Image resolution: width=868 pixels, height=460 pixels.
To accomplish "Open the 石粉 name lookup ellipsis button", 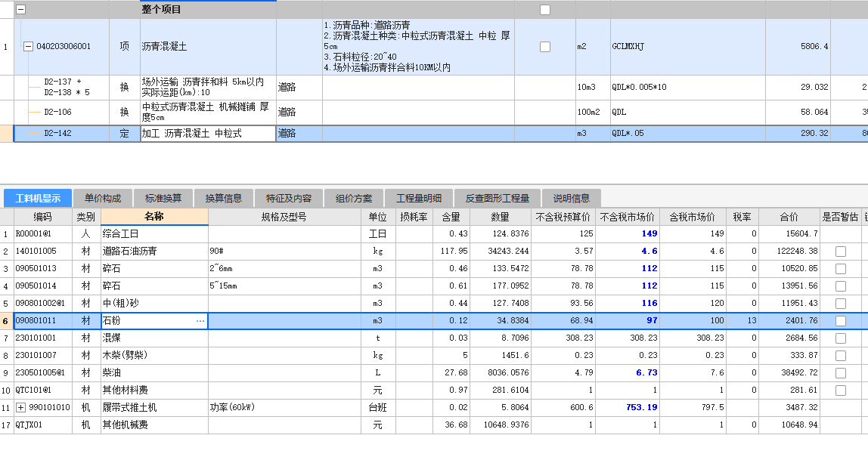I will pyautogui.click(x=200, y=321).
